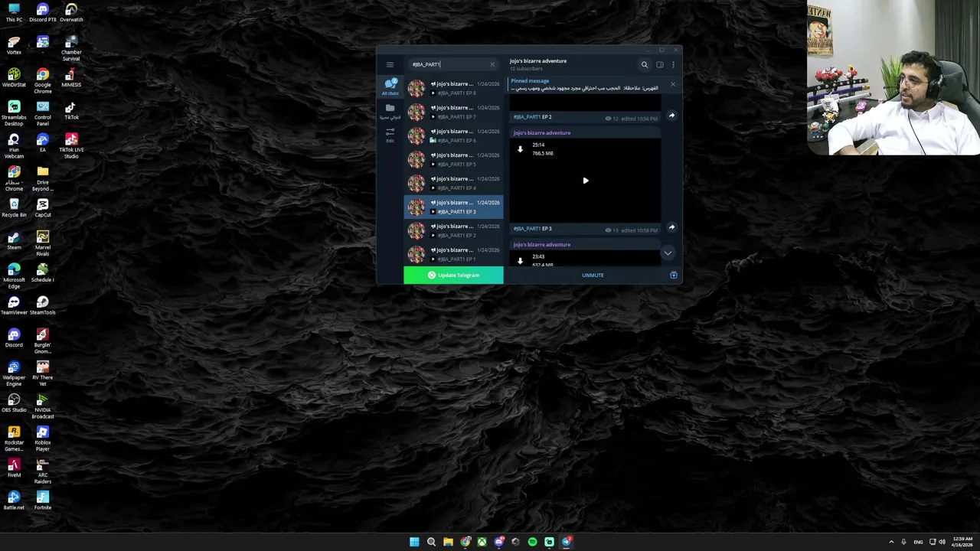Open Xbox app from the taskbar
980x551 pixels.
(x=482, y=542)
